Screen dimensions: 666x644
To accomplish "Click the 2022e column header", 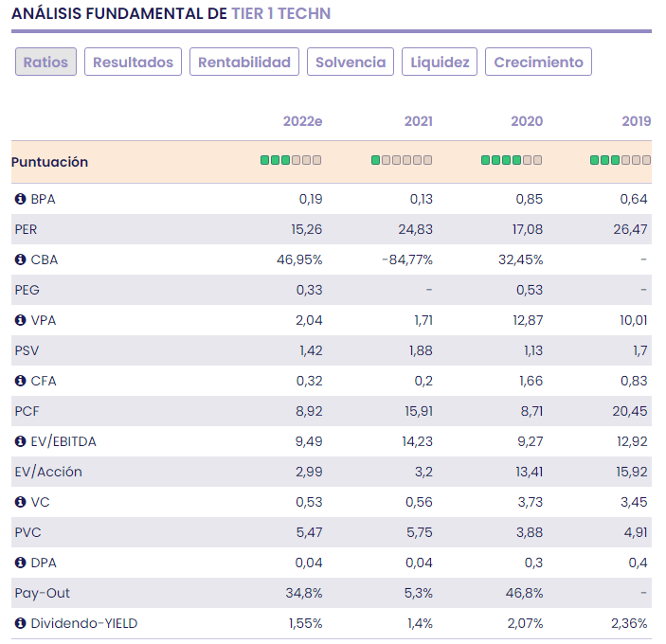I will [302, 121].
